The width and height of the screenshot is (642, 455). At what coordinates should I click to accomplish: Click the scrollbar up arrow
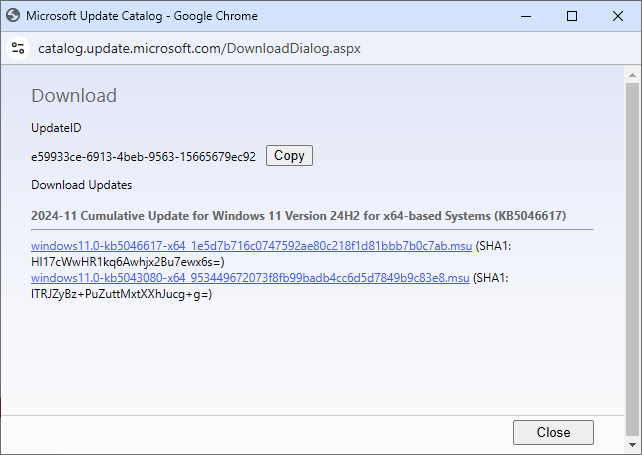(x=632, y=75)
